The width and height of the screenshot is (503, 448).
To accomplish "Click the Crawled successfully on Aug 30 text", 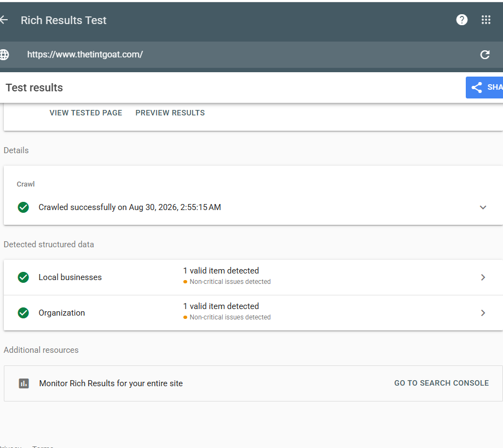I will coord(130,207).
